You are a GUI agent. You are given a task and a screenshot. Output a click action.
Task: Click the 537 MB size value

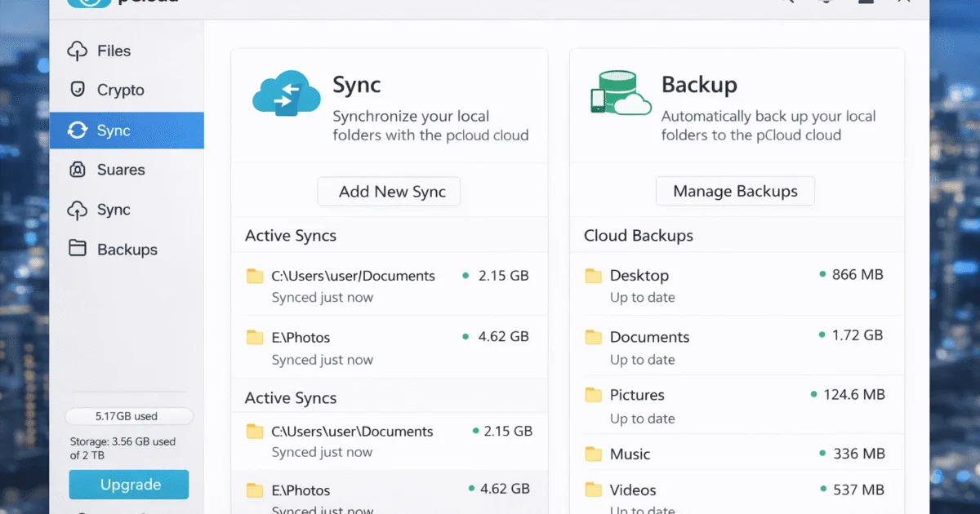pyautogui.click(x=859, y=490)
